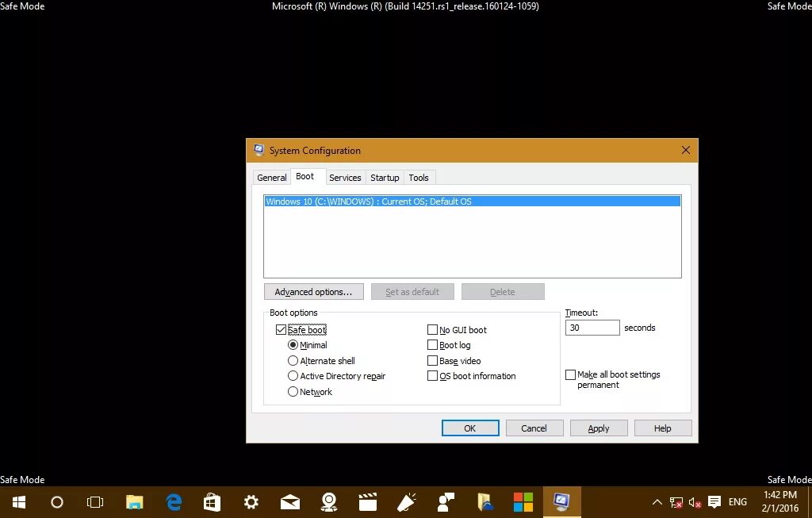Open the Windows Store app
The image size is (812, 518).
(x=213, y=502)
